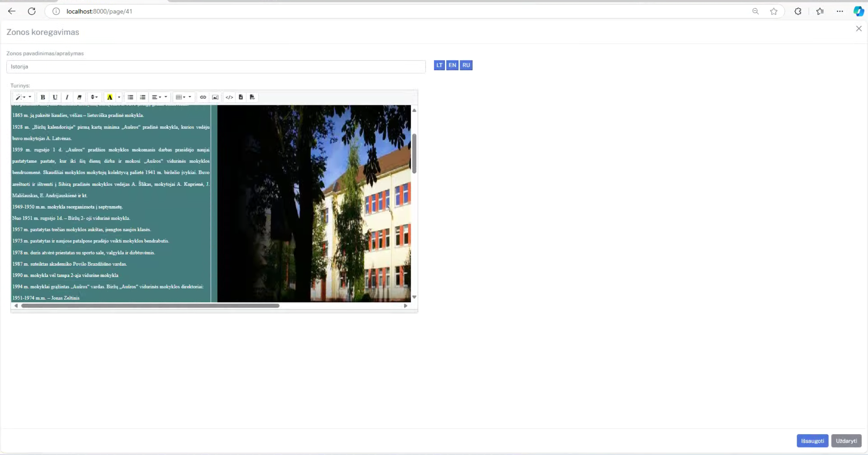Viewport: 868px width, 455px height.
Task: Apply the yellow highlight text color
Action: 110,97
